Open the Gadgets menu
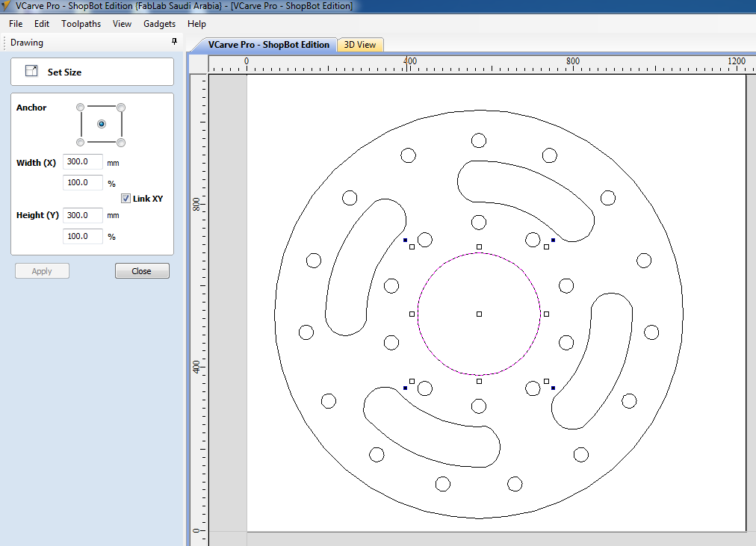This screenshot has width=756, height=546. [x=159, y=24]
